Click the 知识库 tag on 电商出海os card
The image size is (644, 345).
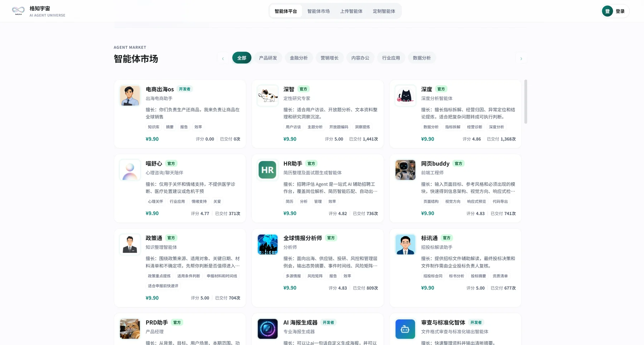pos(153,127)
